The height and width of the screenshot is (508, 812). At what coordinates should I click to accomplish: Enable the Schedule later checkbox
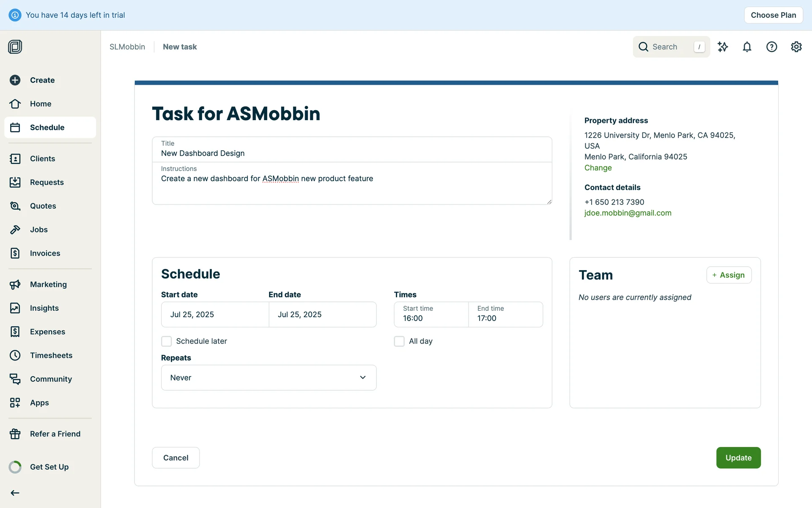pyautogui.click(x=167, y=341)
